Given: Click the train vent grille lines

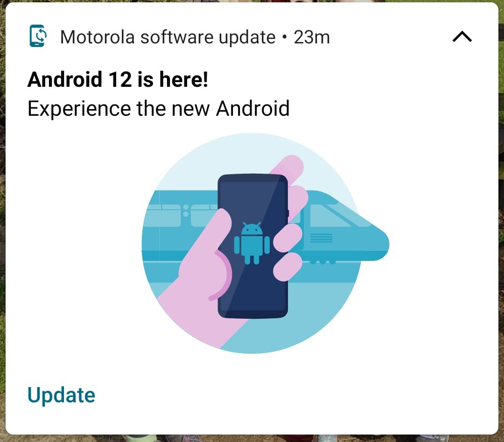Looking at the screenshot, I should point(321,239).
